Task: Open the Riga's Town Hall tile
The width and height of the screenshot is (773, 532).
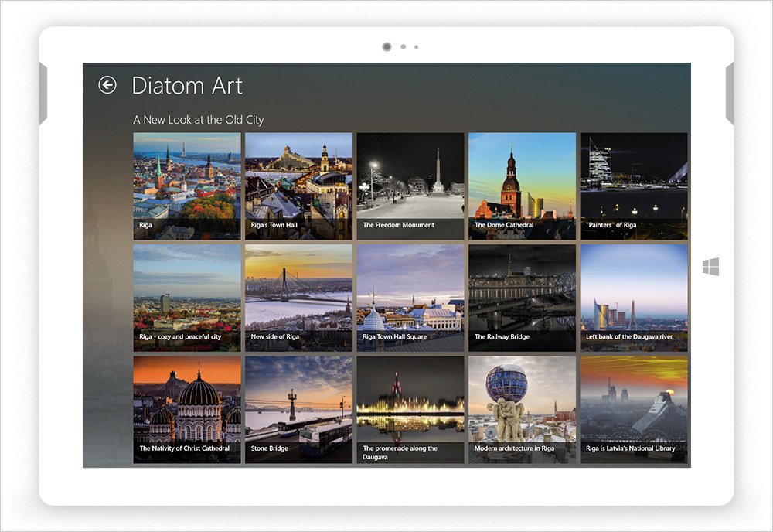Action: pyautogui.click(x=298, y=186)
